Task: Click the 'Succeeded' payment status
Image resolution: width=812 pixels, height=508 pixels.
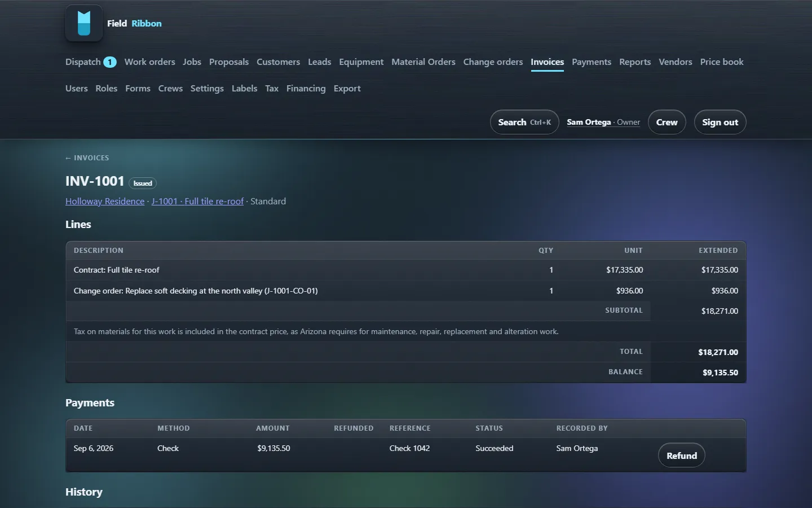Action: (x=495, y=449)
